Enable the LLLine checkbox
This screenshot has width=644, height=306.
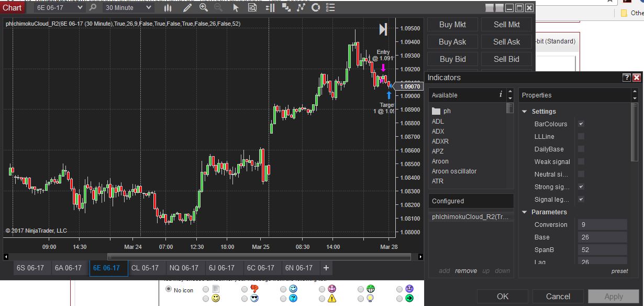(x=581, y=137)
